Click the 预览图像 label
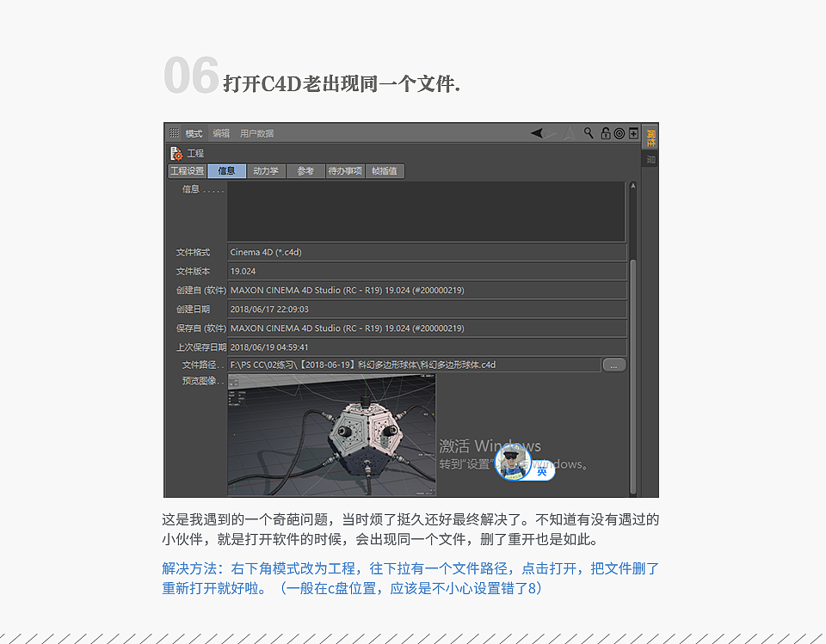This screenshot has height=644, width=826. point(199,381)
